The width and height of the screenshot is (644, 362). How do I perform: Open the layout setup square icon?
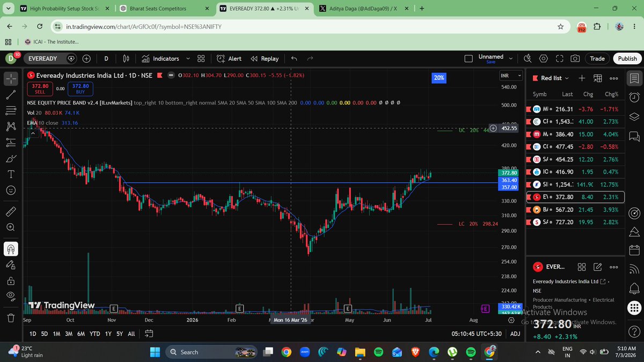[x=469, y=58]
